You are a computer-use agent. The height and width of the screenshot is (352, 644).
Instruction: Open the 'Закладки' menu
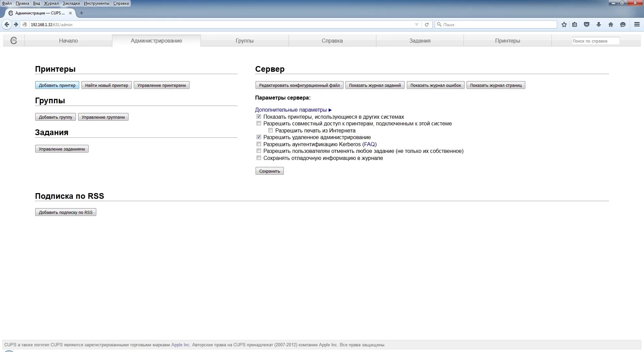tap(71, 3)
